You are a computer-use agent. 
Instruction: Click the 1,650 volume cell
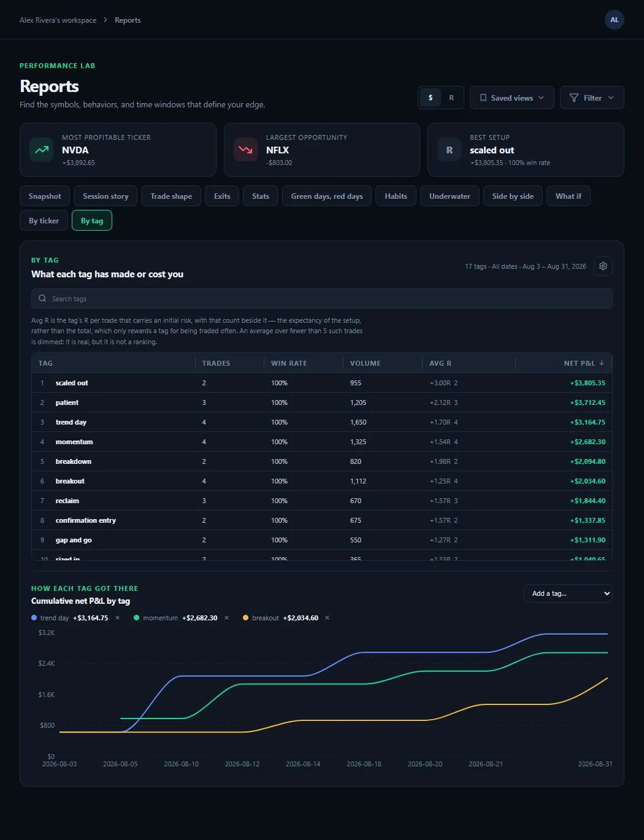click(358, 422)
